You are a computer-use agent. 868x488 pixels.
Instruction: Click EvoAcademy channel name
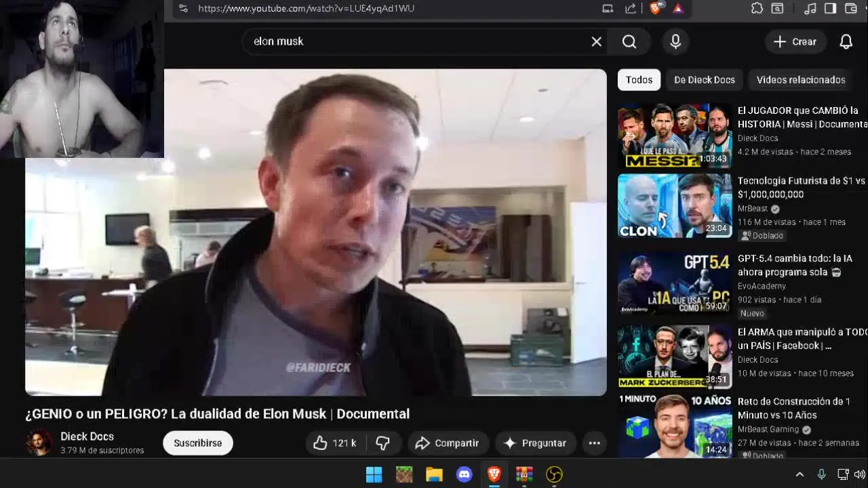coord(762,286)
